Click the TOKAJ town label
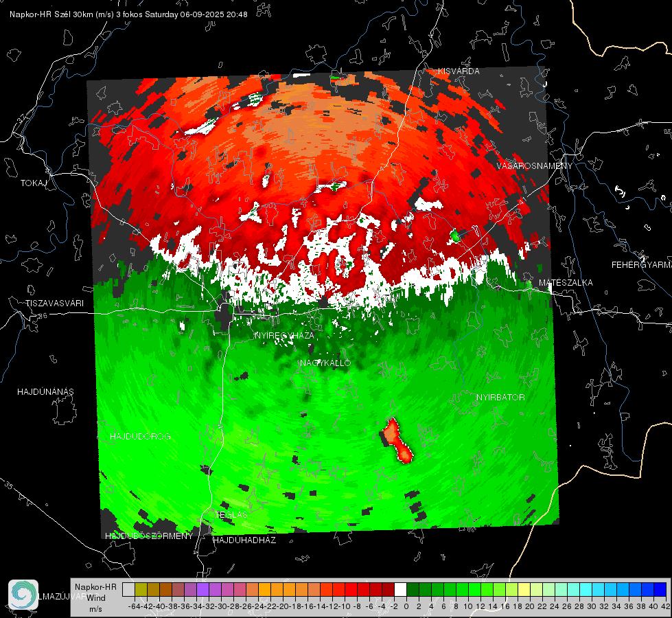This screenshot has width=672, height=618. point(34,183)
